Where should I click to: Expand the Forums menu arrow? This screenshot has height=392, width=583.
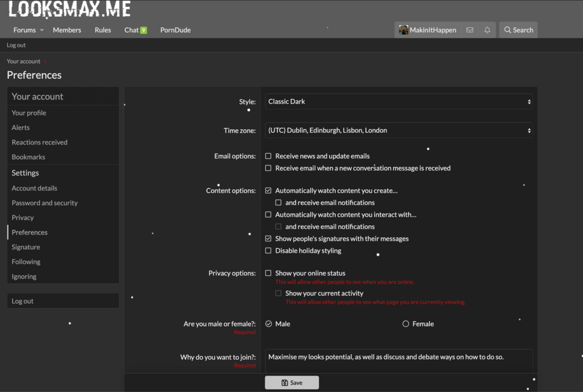41,30
